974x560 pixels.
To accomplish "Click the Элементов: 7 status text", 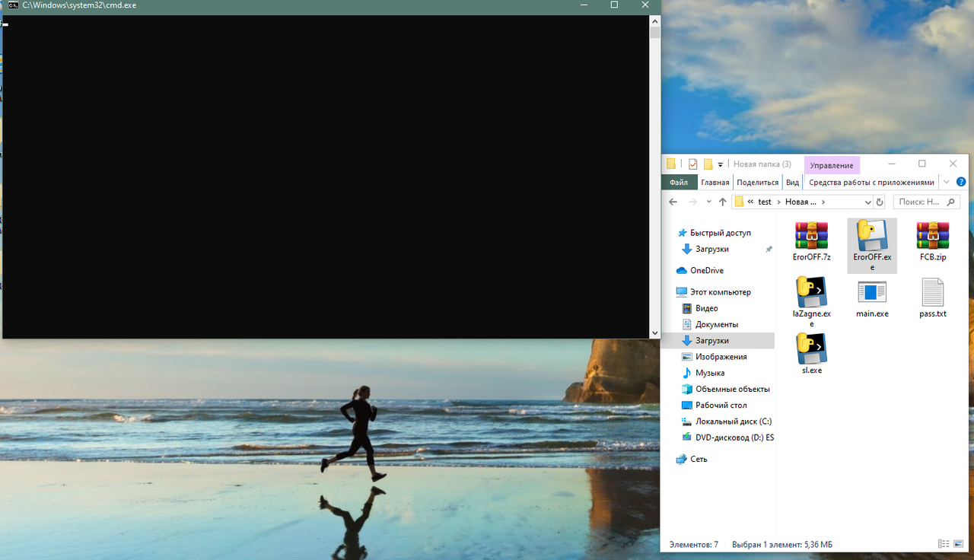I will pyautogui.click(x=693, y=545).
